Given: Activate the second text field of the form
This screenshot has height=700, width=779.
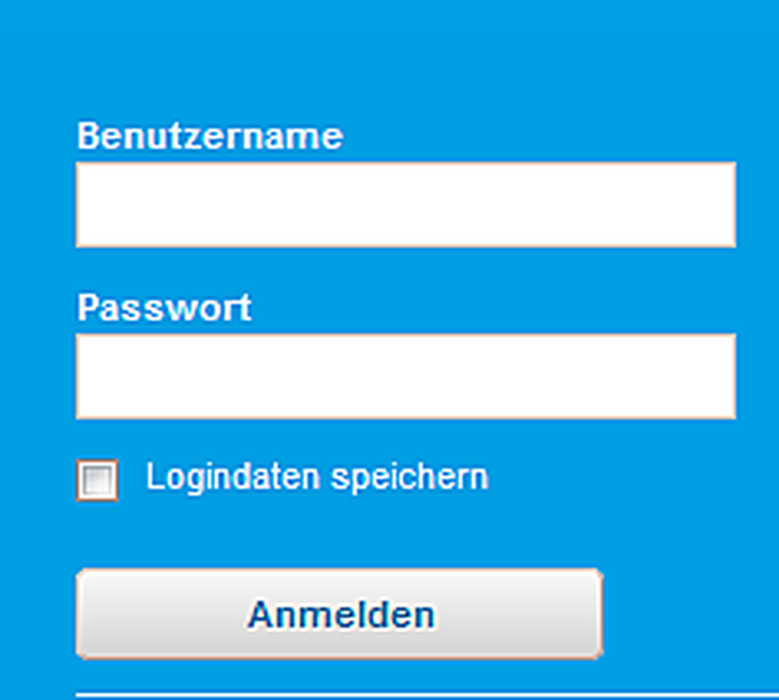Looking at the screenshot, I should pos(405,376).
